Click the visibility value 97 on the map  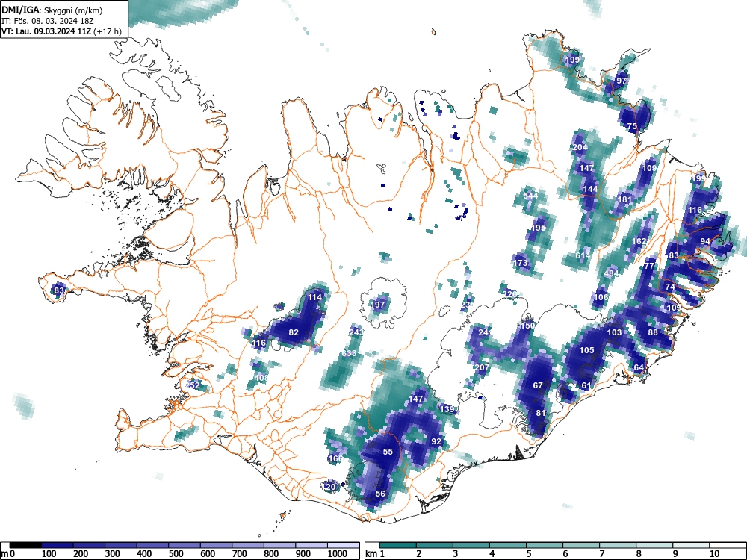click(x=622, y=81)
